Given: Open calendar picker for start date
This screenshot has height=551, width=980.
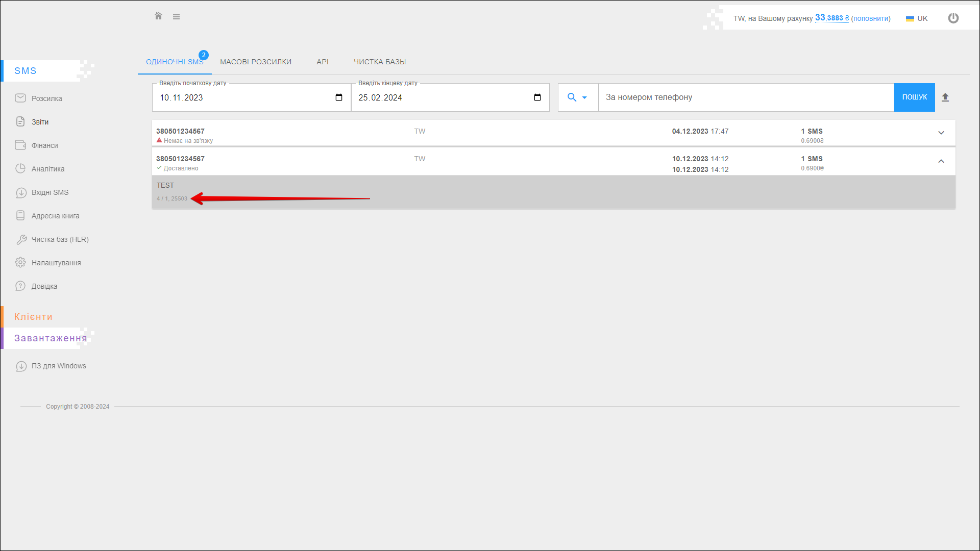Looking at the screenshot, I should (x=339, y=97).
